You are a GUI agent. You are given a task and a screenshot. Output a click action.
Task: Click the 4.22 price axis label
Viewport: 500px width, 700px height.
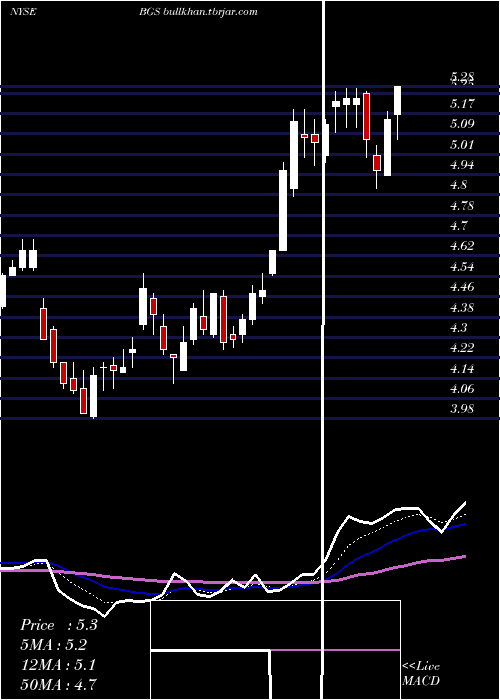coord(462,348)
